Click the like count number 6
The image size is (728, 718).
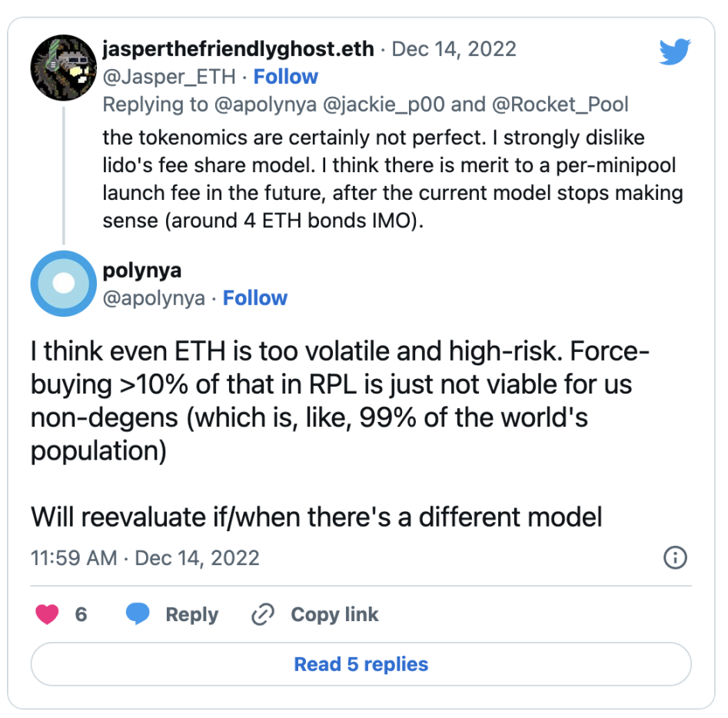click(x=81, y=615)
